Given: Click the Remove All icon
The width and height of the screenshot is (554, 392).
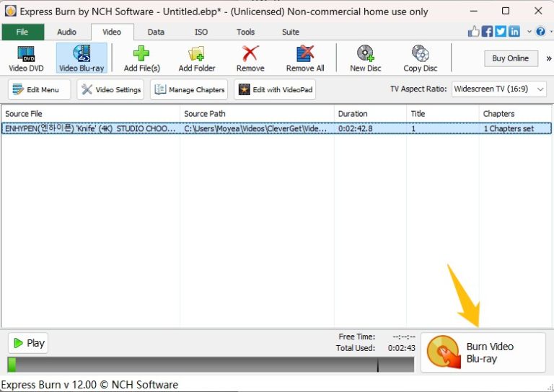Looking at the screenshot, I should 305,53.
